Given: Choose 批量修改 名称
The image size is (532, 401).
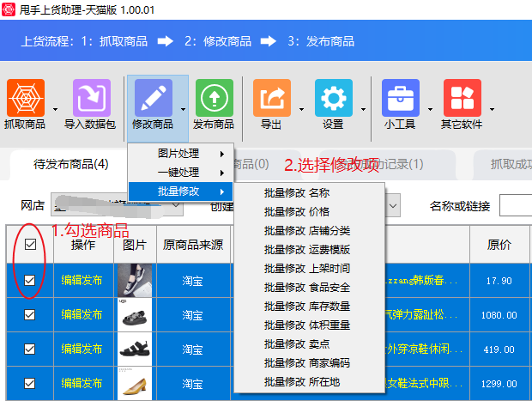Looking at the screenshot, I should click(310, 193).
